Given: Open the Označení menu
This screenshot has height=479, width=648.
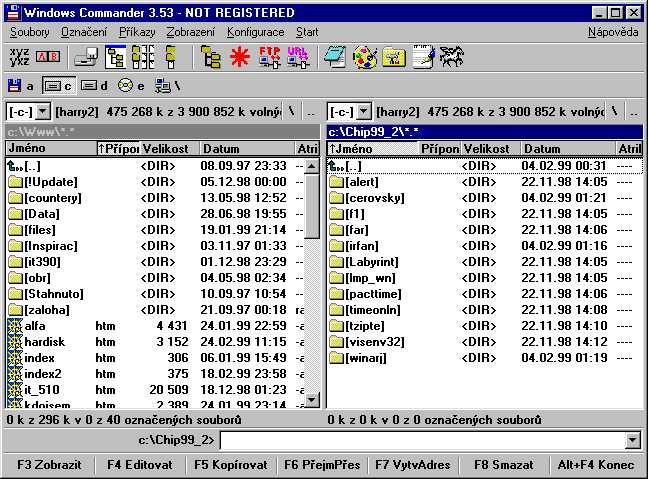Looking at the screenshot, I should [84, 32].
